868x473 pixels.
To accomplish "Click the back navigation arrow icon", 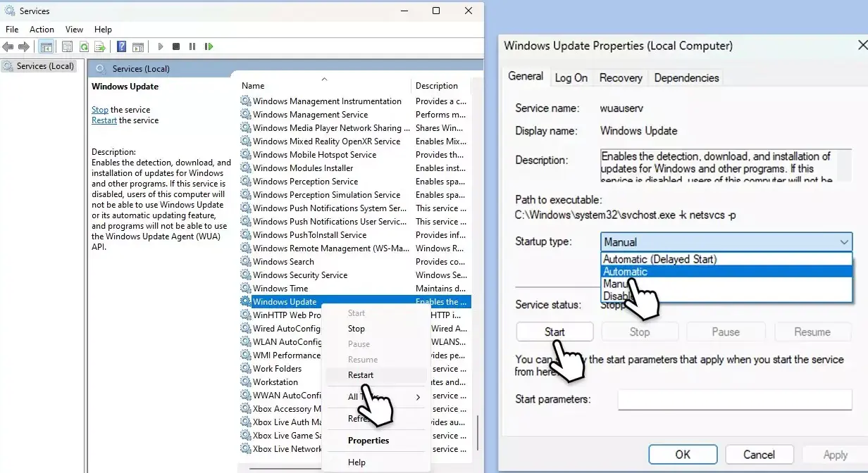I will click(8, 46).
